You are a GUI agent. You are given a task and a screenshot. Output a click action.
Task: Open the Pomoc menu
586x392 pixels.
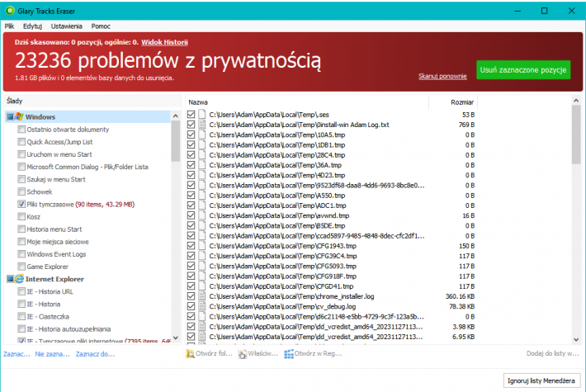tap(101, 26)
